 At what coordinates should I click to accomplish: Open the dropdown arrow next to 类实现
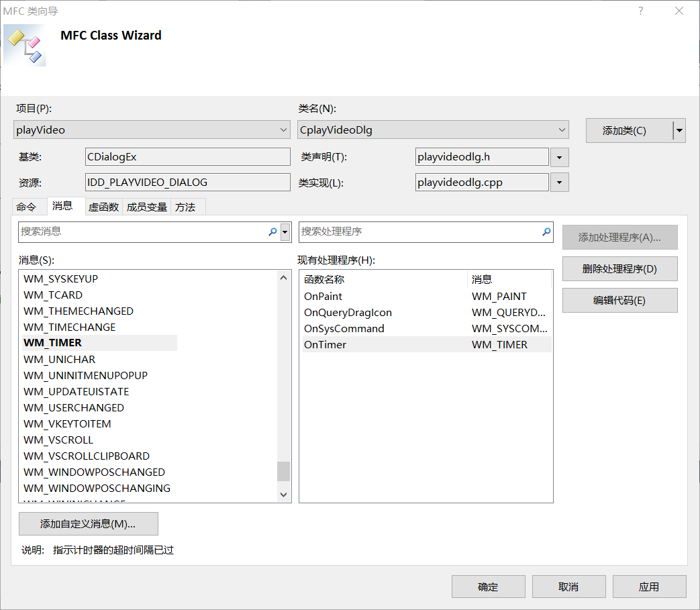(559, 182)
